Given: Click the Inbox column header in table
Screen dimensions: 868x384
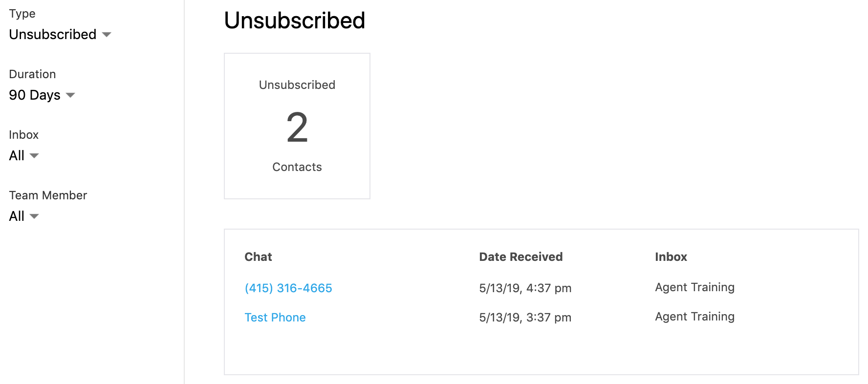Looking at the screenshot, I should point(671,257).
